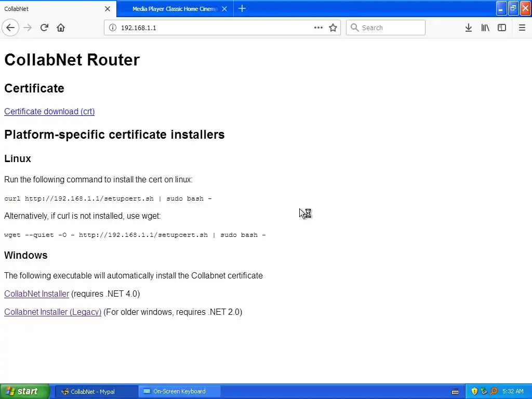Minimize the browser window
This screenshot has height=399, width=532.
click(501, 8)
